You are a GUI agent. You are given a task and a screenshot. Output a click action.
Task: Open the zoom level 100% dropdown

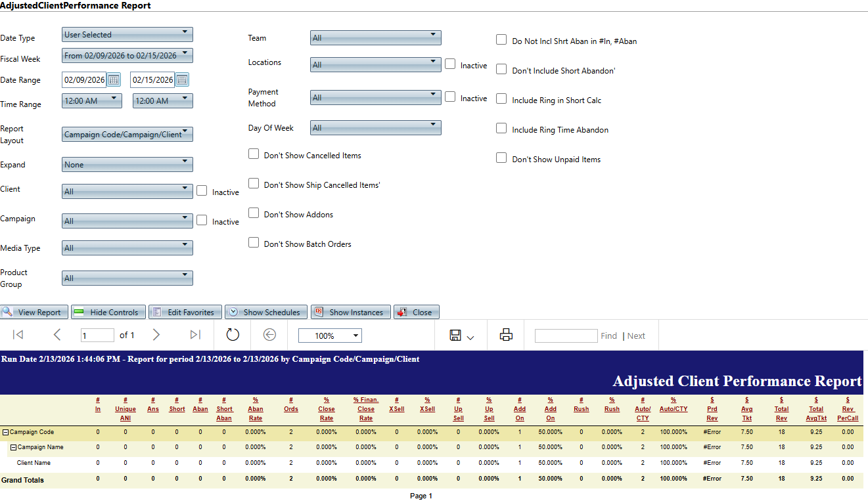330,336
